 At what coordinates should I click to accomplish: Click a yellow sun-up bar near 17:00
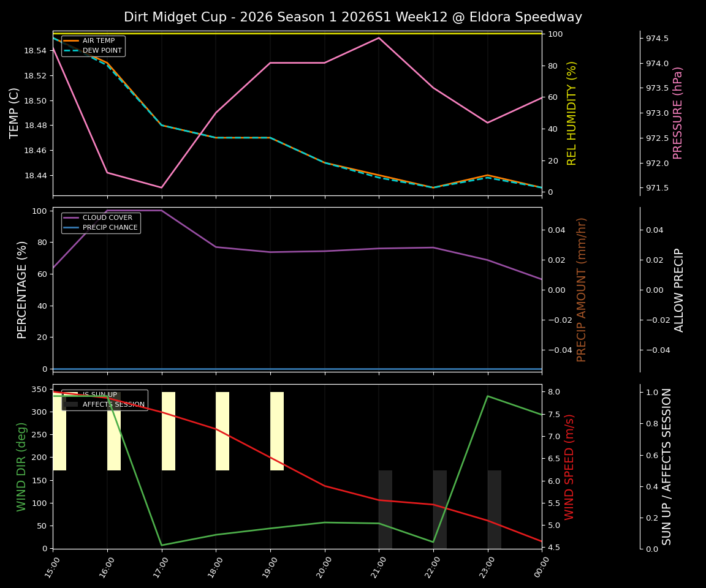(168, 429)
